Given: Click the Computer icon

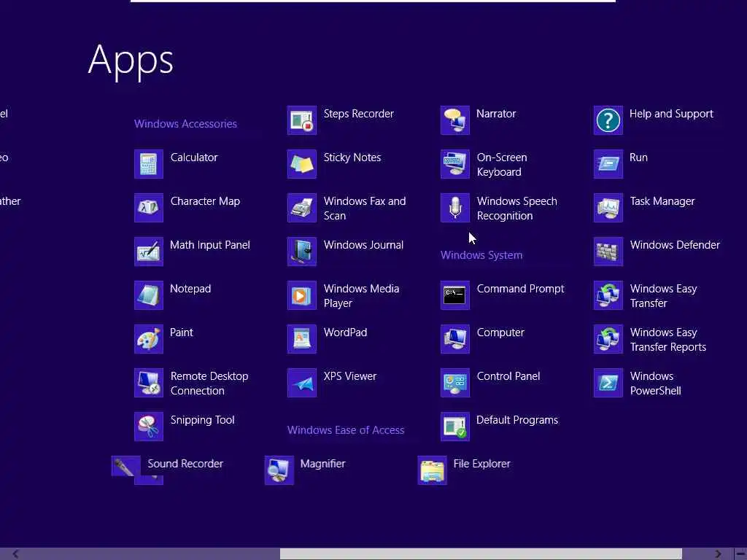Looking at the screenshot, I should pyautogui.click(x=455, y=339).
